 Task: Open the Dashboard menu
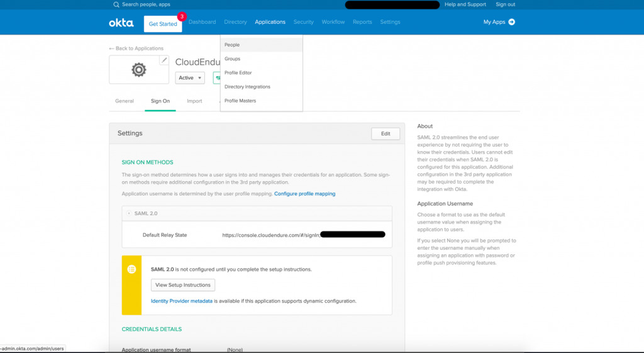point(202,22)
